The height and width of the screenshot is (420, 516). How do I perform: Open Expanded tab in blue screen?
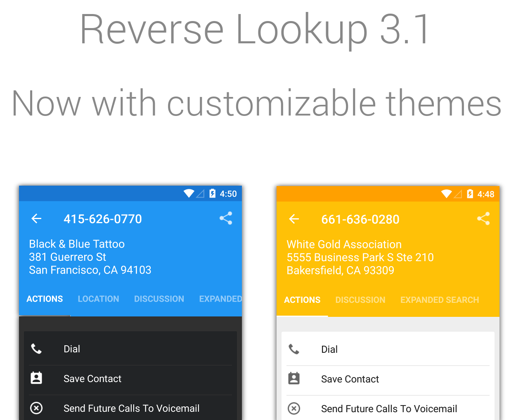(220, 299)
